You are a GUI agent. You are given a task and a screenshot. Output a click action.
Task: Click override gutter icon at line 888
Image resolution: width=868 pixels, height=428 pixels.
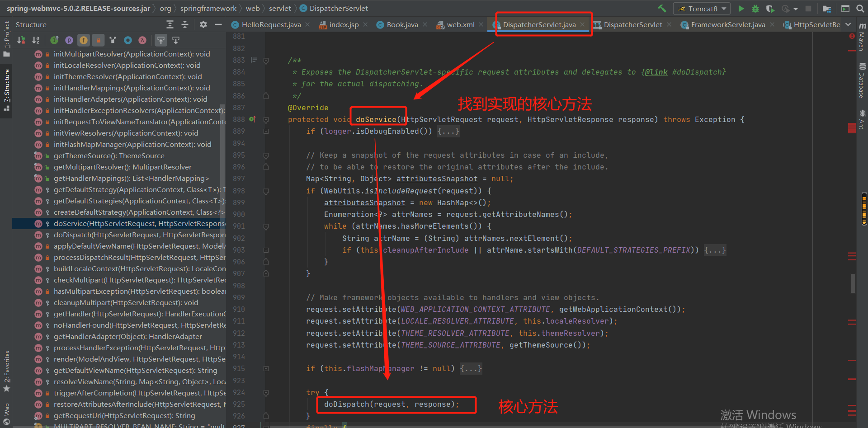tap(252, 119)
